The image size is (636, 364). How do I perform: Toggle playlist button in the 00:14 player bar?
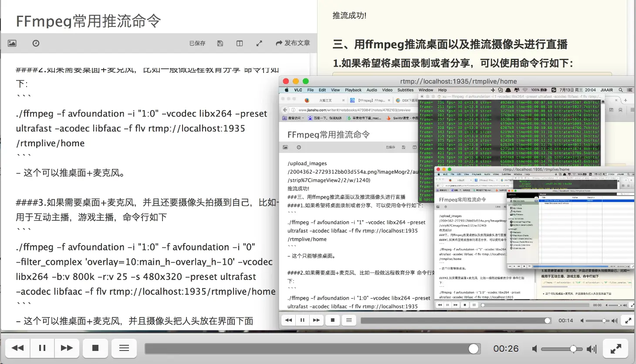[x=349, y=320]
